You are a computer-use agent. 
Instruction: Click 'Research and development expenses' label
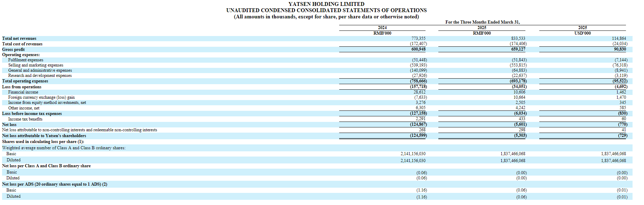tap(40, 75)
